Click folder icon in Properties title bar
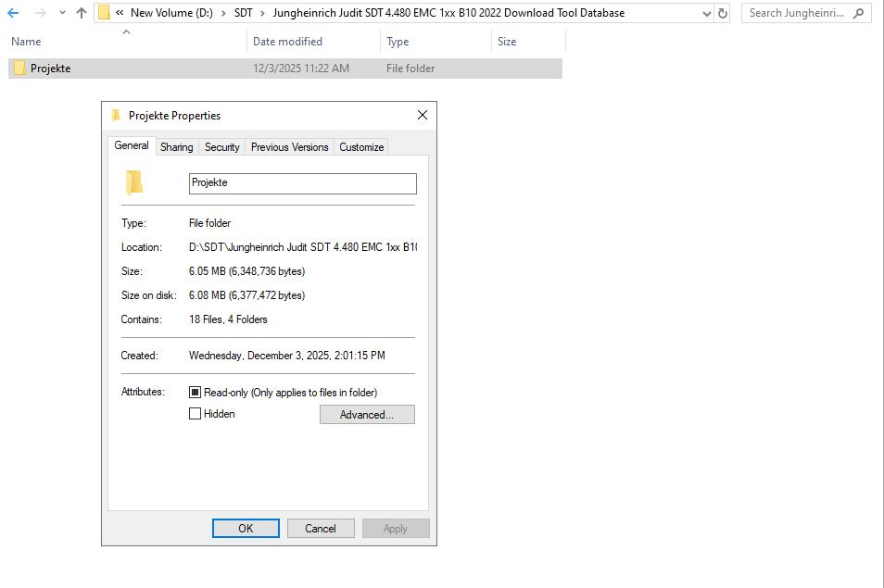Screen dimensions: 884x588 tap(116, 115)
